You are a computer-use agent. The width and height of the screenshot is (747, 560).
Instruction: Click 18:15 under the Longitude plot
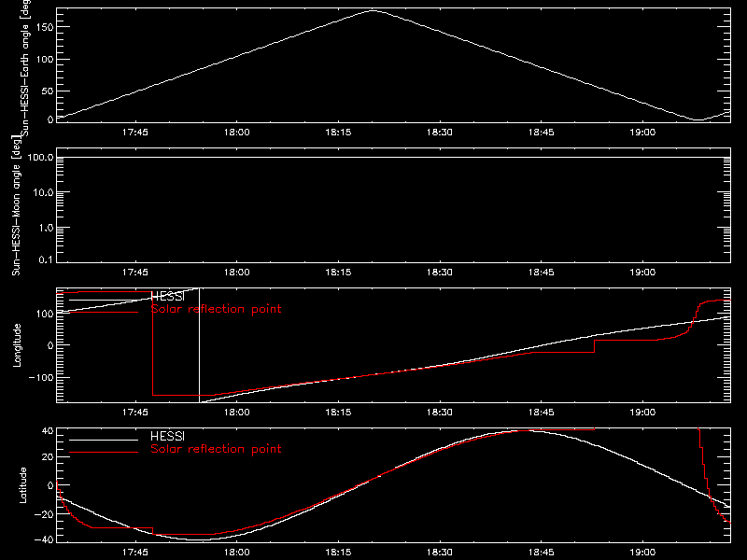point(338,413)
